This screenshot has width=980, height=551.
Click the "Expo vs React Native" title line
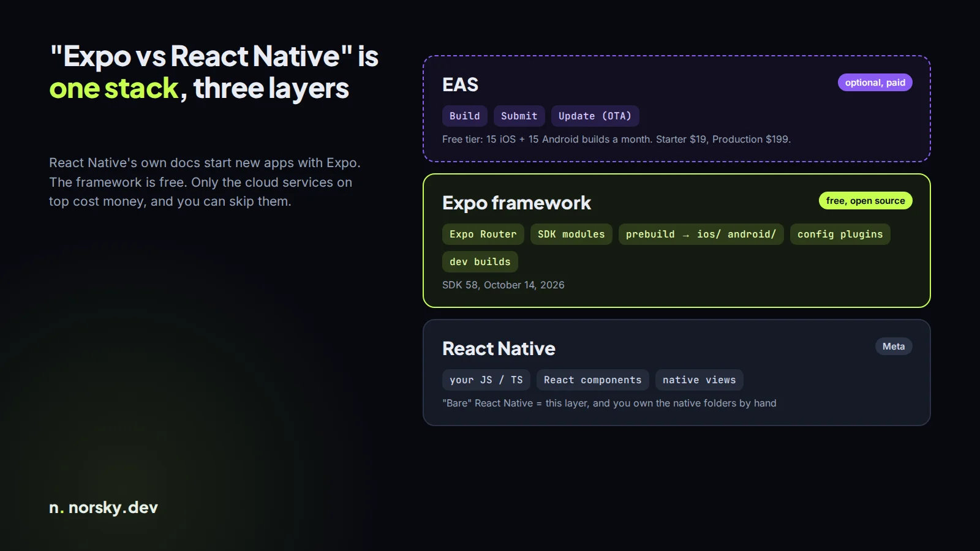(214, 56)
